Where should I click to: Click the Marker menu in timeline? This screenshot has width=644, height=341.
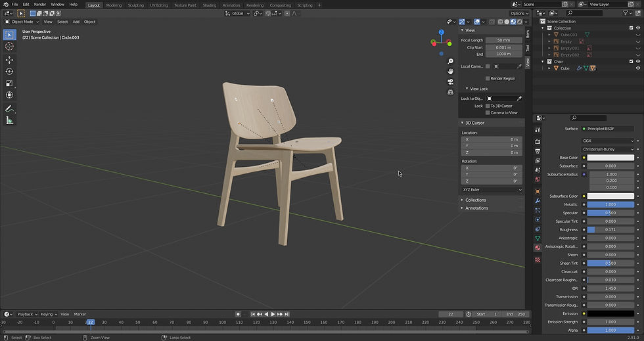pyautogui.click(x=80, y=314)
